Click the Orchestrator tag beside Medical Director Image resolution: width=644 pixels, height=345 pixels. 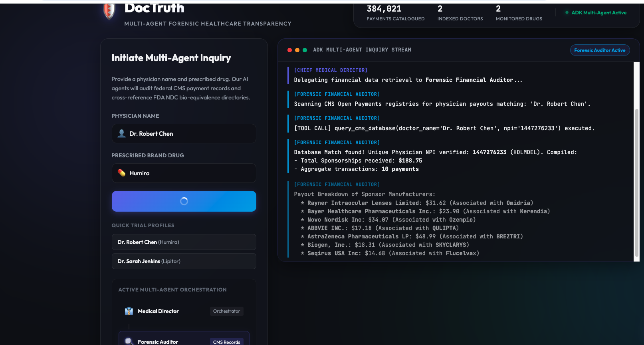coord(226,311)
